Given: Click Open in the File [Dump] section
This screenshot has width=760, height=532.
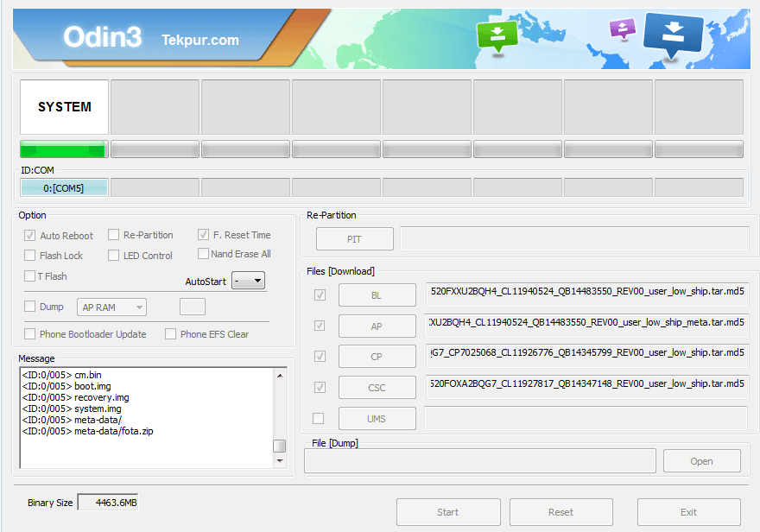Looking at the screenshot, I should [x=702, y=461].
